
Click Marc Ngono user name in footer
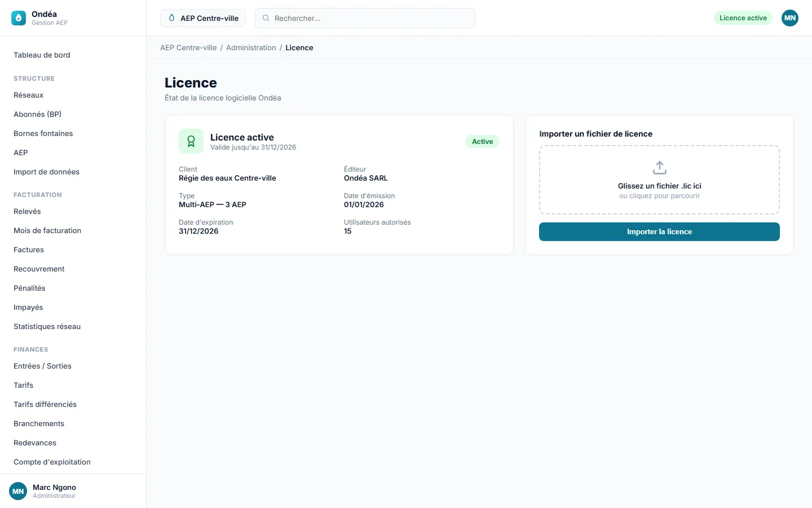pyautogui.click(x=54, y=487)
